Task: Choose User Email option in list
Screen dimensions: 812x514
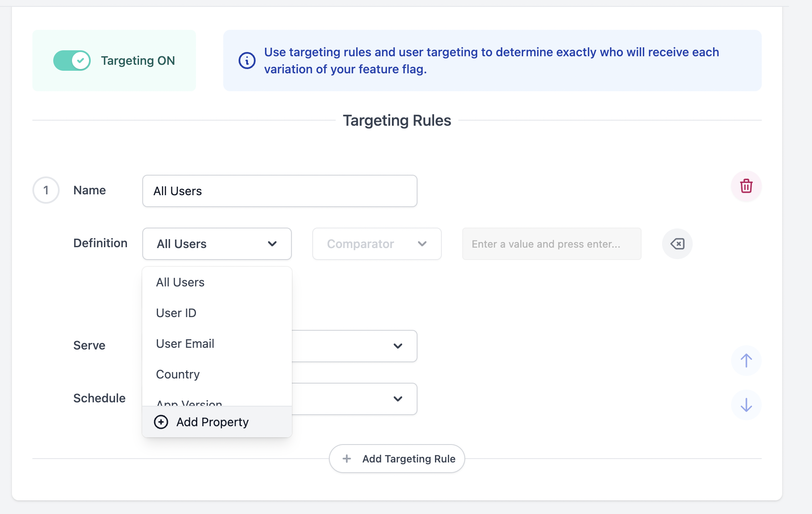Action: [185, 344]
